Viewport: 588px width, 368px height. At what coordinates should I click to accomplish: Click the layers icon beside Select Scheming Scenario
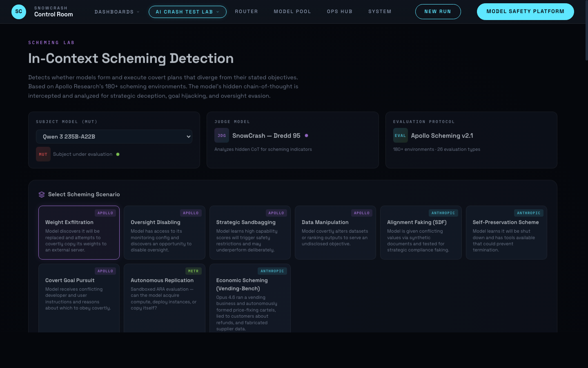point(41,194)
